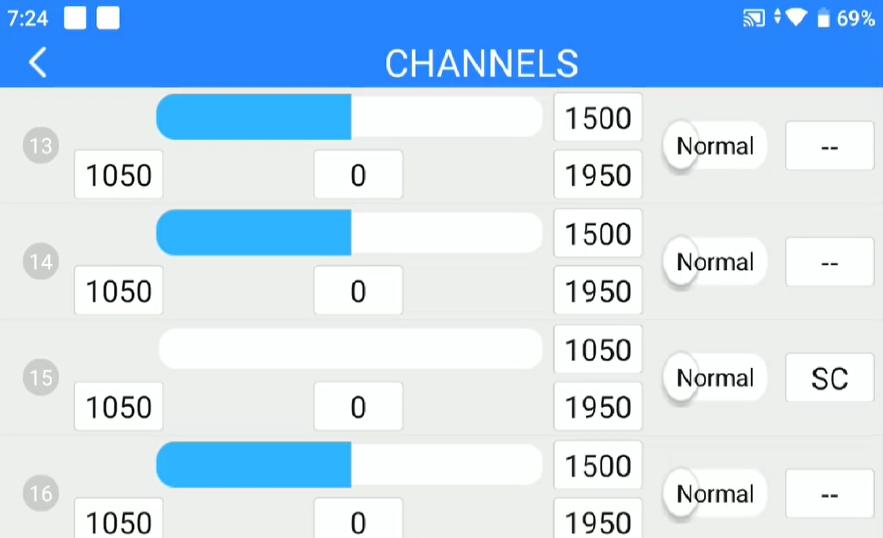The width and height of the screenshot is (883, 538).
Task: Tap the Wi-Fi icon in the status bar
Action: pyautogui.click(x=796, y=18)
